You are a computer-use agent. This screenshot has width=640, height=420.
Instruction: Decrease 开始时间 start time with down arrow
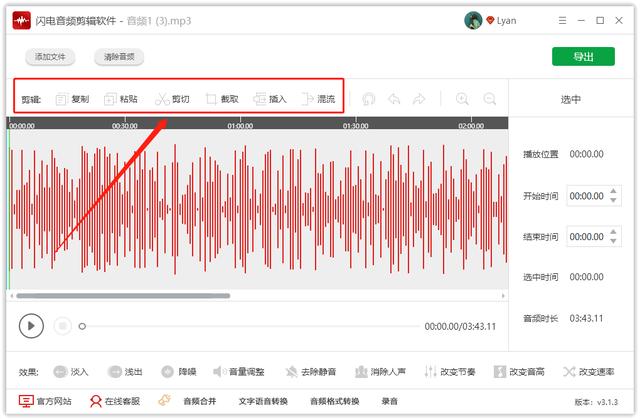(x=613, y=200)
